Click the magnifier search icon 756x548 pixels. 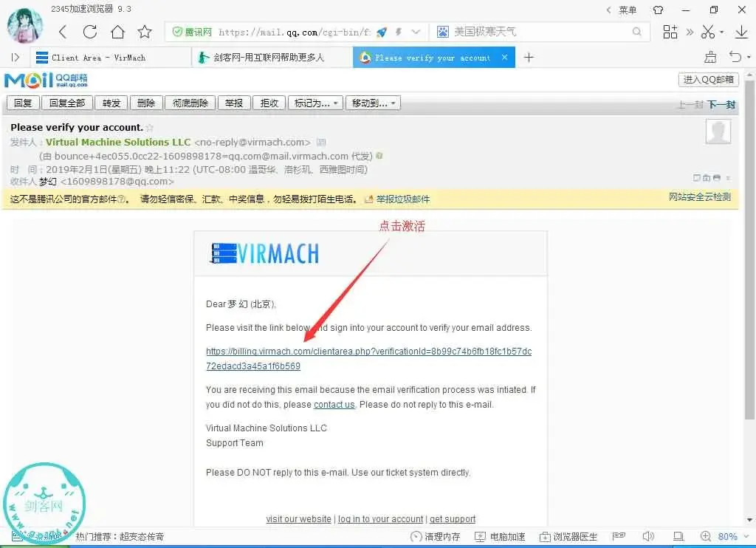637,32
